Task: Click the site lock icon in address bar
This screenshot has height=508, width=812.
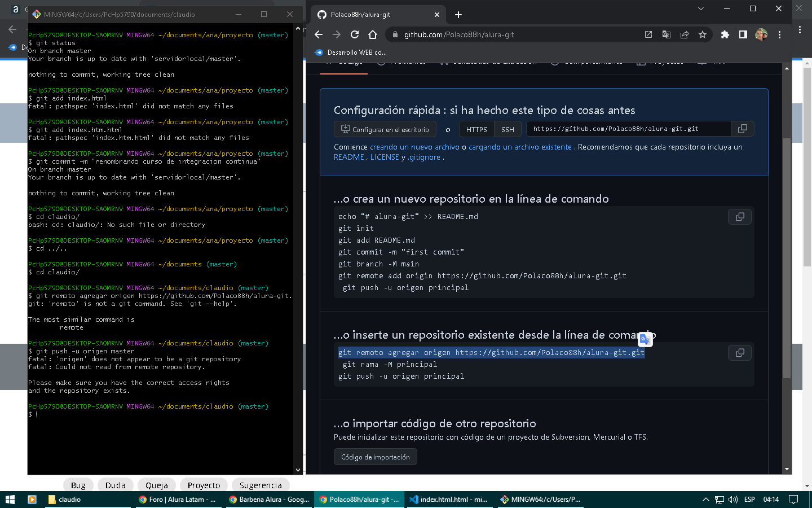Action: (395, 34)
